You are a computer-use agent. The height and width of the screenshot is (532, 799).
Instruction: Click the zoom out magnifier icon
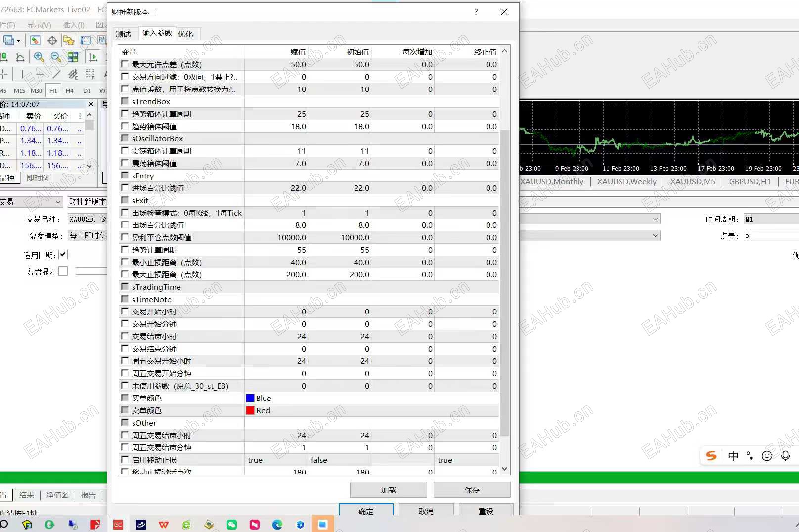point(56,57)
